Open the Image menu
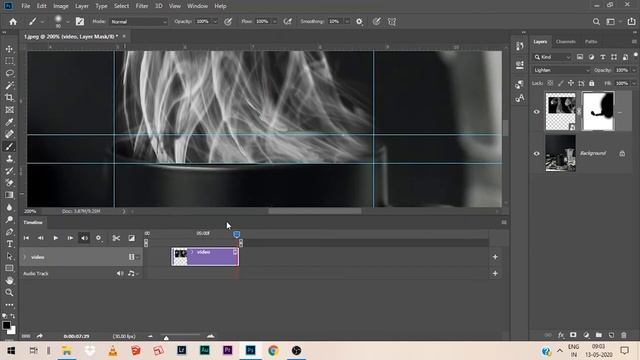The width and height of the screenshot is (640, 360). tap(61, 6)
